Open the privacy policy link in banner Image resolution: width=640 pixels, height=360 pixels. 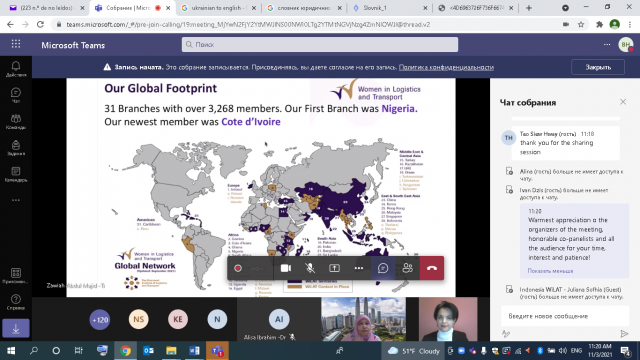coord(446,67)
